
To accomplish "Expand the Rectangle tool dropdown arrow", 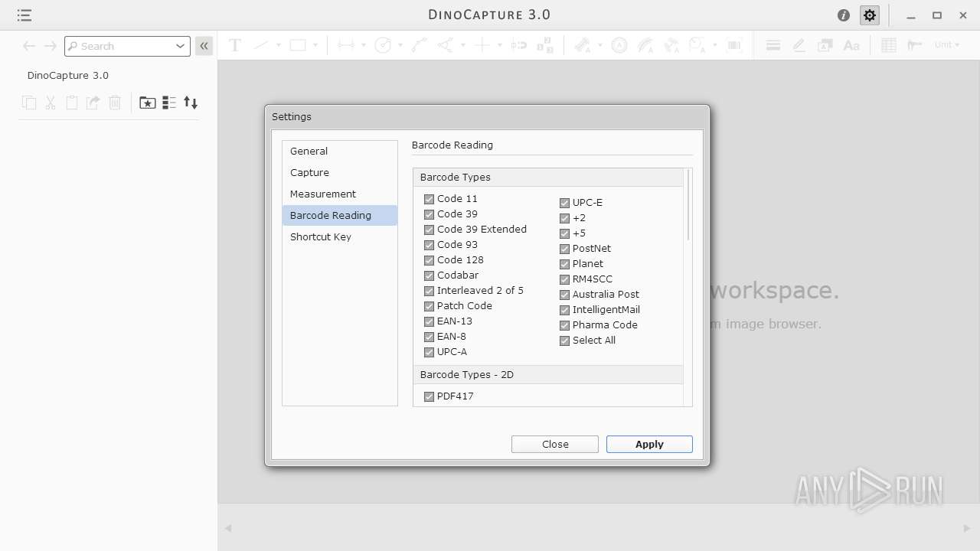I will (x=315, y=45).
